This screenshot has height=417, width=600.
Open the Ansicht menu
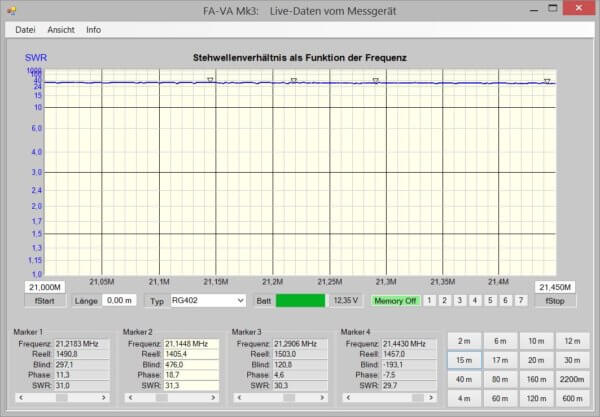[x=61, y=30]
